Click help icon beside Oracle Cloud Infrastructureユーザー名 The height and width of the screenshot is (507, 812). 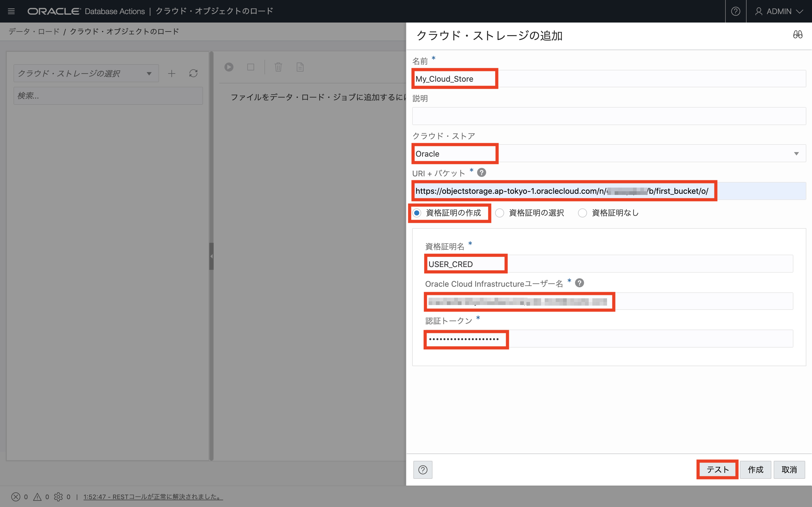coord(579,283)
